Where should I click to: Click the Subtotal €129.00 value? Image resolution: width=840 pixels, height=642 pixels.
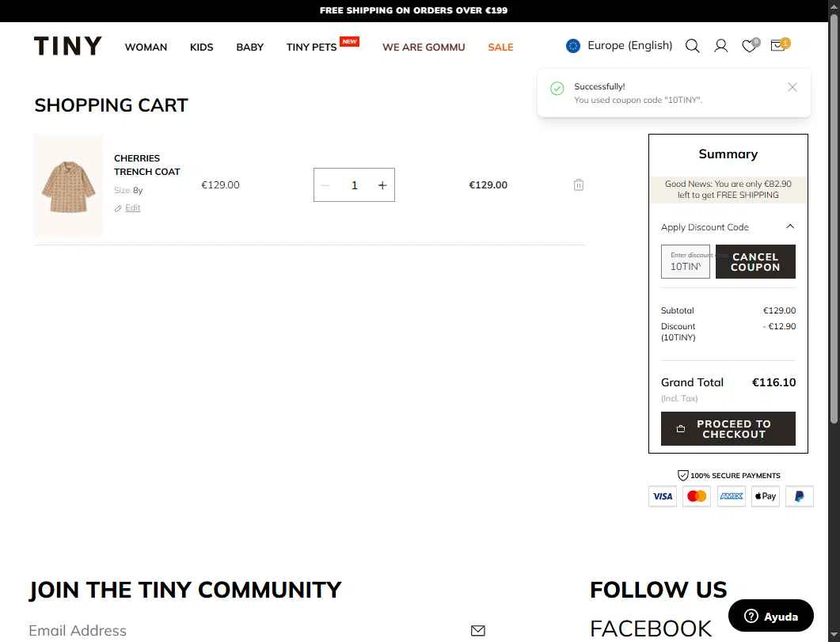(x=780, y=310)
